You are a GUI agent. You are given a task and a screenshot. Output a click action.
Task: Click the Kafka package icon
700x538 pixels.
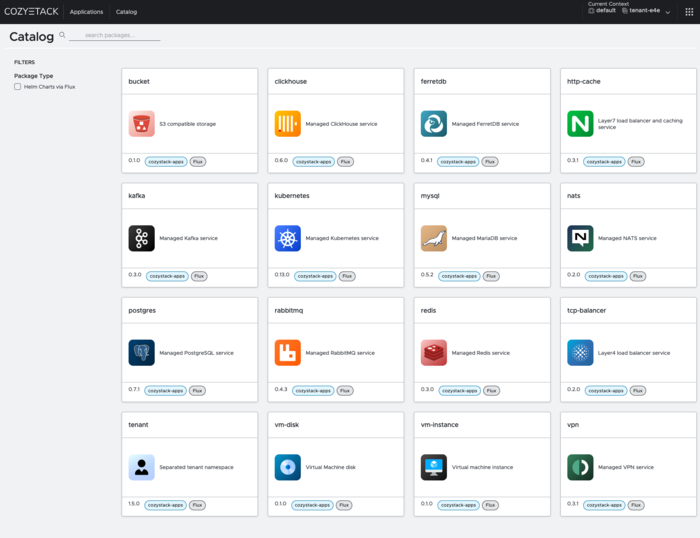[x=141, y=238]
